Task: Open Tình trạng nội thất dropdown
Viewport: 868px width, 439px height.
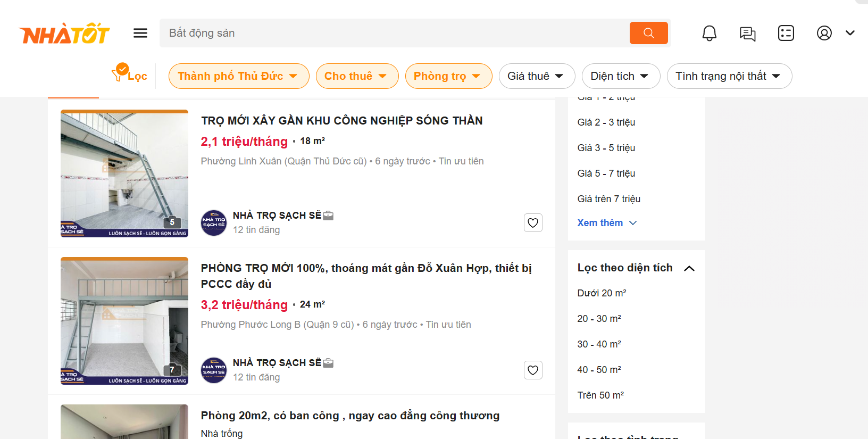Action: (x=729, y=76)
